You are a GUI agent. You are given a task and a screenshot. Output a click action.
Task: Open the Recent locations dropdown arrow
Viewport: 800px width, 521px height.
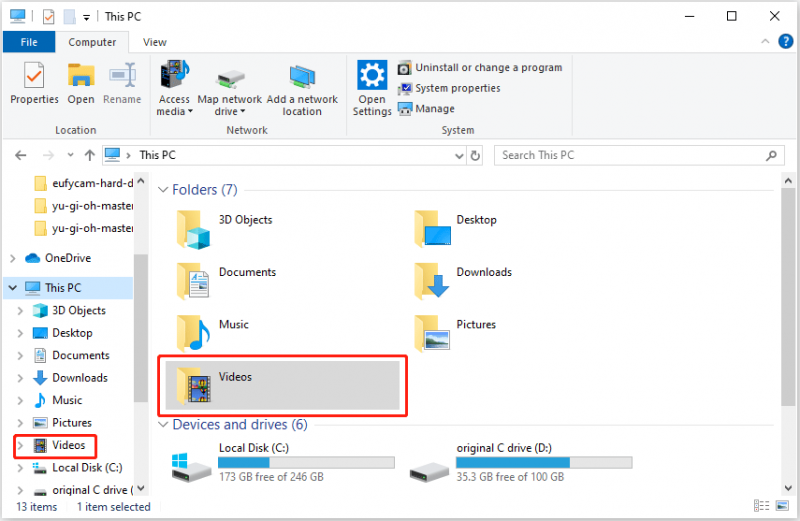click(70, 155)
